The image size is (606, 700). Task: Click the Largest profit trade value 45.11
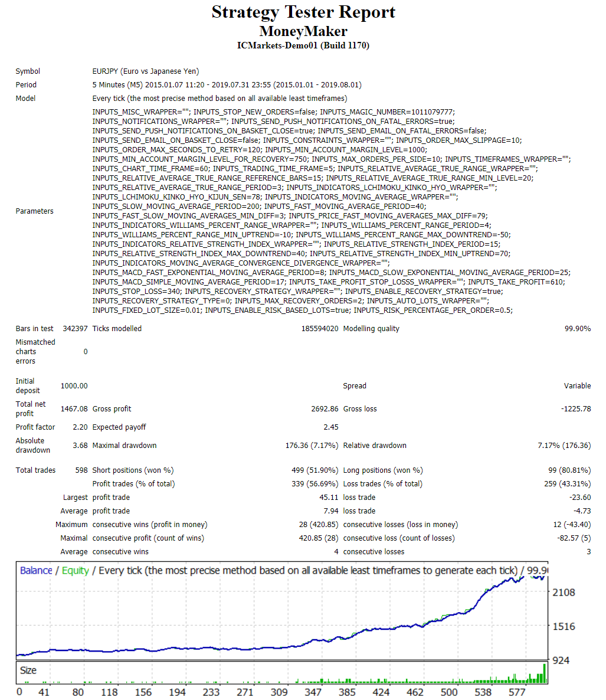pos(329,498)
